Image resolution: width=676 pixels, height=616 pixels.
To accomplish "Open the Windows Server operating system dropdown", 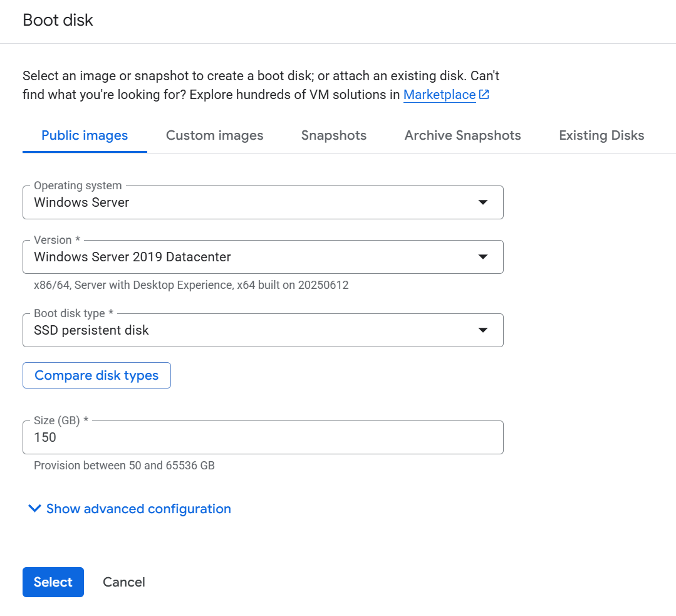I will click(x=263, y=202).
